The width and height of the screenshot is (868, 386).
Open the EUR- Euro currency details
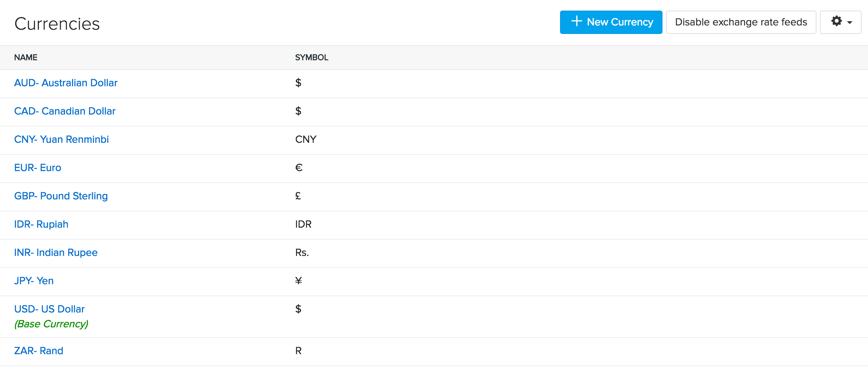point(37,168)
